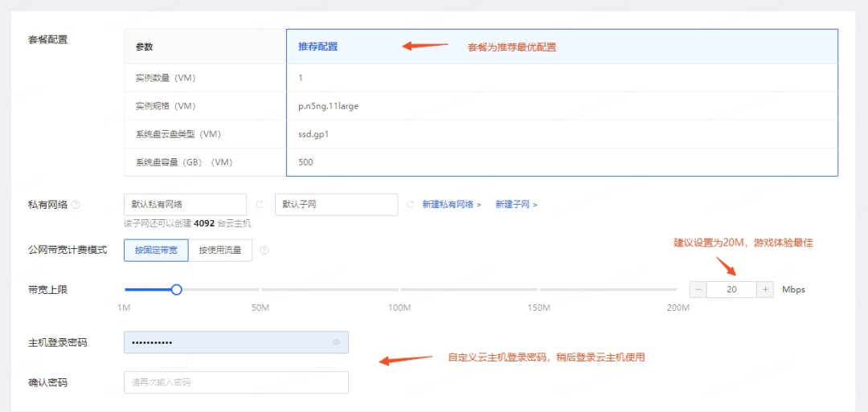The height and width of the screenshot is (412, 868).
Task: Refresh the private network list
Action: 259,205
